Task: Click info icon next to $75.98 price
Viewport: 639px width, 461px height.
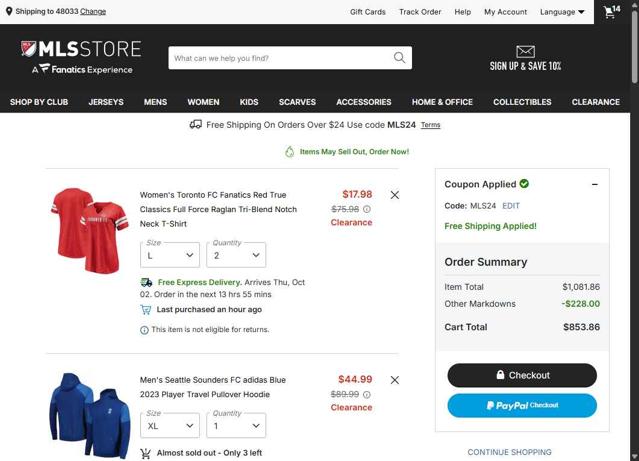Action: (x=367, y=209)
